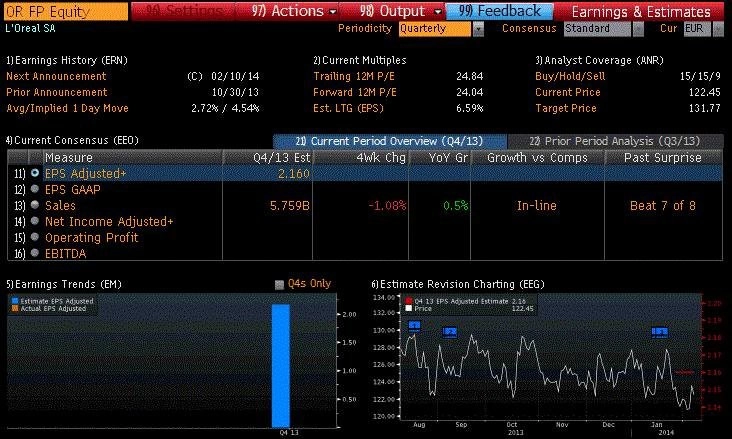Click the Target Price value 131.77
The width and height of the screenshot is (732, 439).
coord(705,108)
